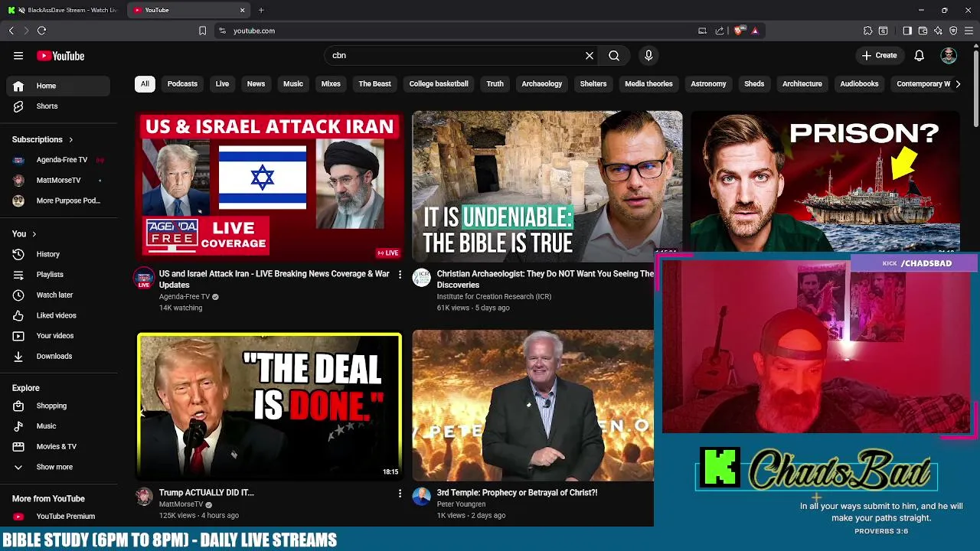Open Institute for Creation Research channel
This screenshot has width=980, height=551.
494,297
